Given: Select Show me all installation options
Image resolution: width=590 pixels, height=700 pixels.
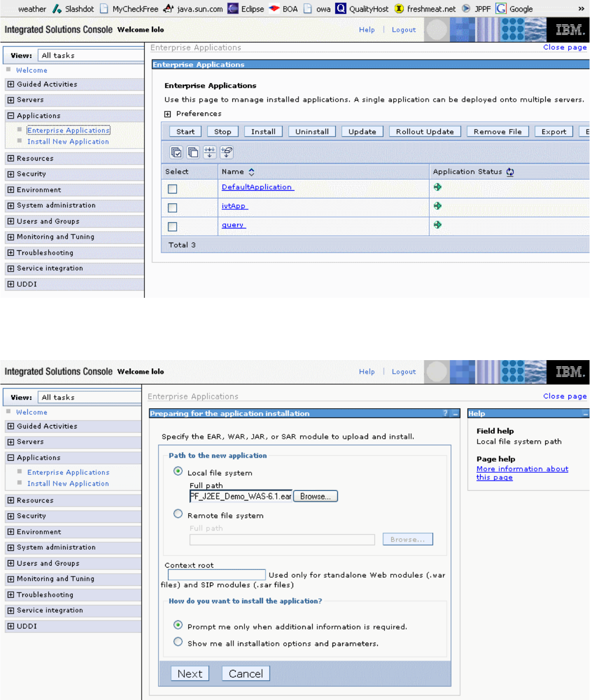Looking at the screenshot, I should coord(178,642).
